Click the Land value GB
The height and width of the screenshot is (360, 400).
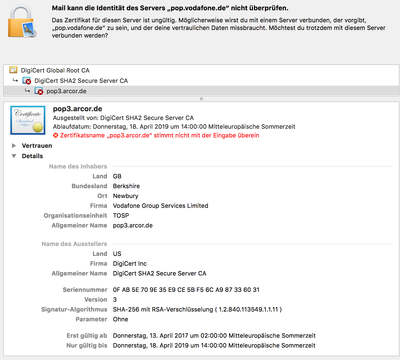(x=117, y=176)
